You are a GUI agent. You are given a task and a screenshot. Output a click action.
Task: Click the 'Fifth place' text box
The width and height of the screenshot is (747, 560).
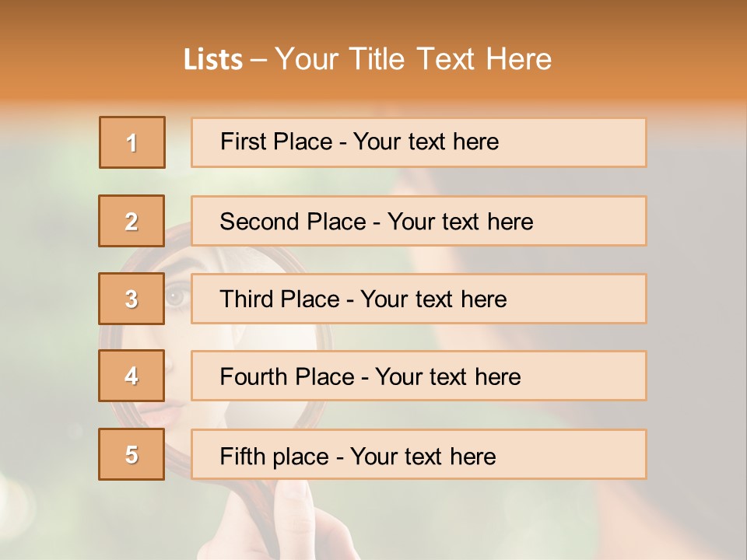click(419, 454)
